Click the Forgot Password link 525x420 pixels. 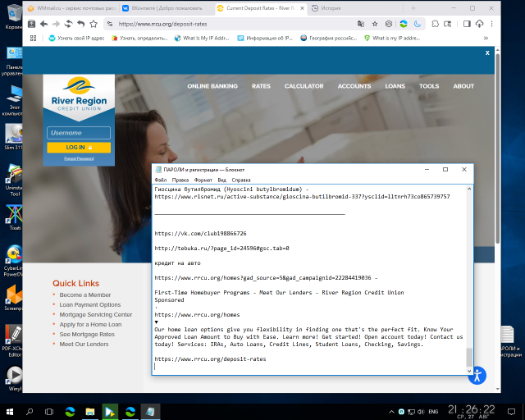click(79, 158)
